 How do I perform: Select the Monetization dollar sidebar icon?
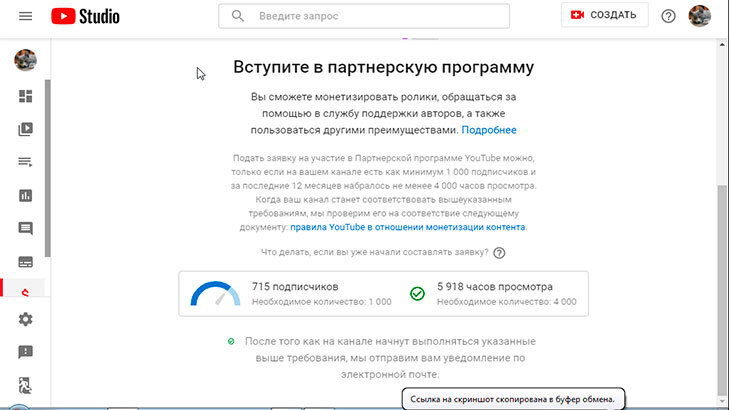coord(25,292)
